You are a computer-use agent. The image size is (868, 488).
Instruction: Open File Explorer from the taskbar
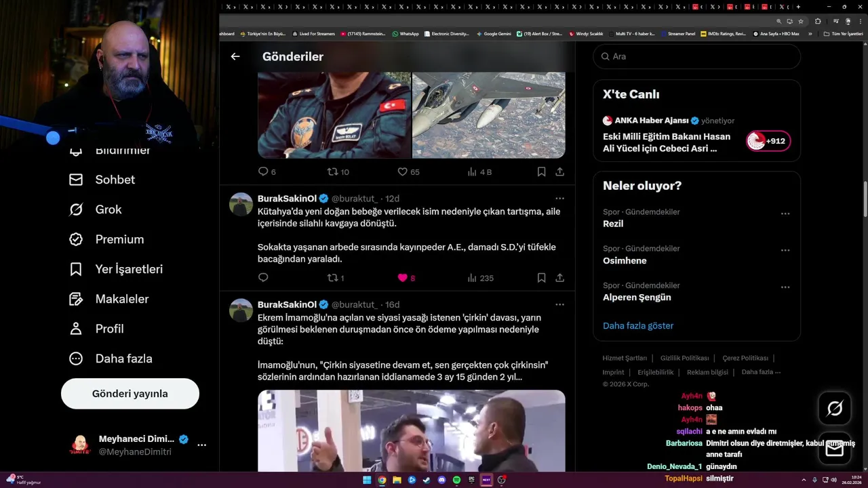pos(397,480)
